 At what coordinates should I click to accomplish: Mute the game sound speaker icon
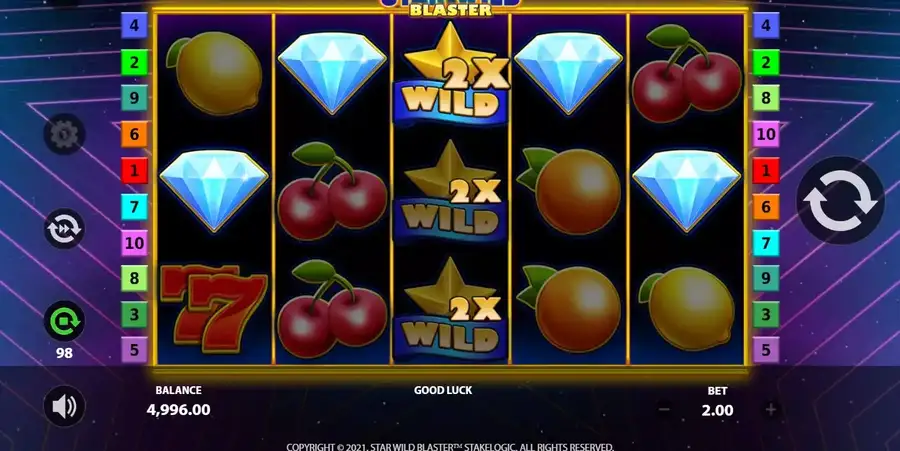(x=64, y=406)
